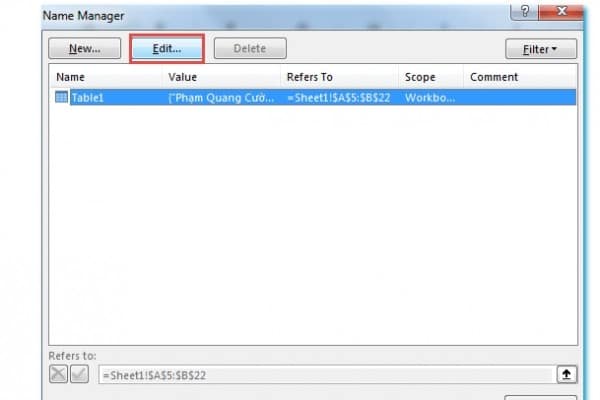Close the Name Manager dialog
Viewport: 600px width, 400px height.
(561, 11)
